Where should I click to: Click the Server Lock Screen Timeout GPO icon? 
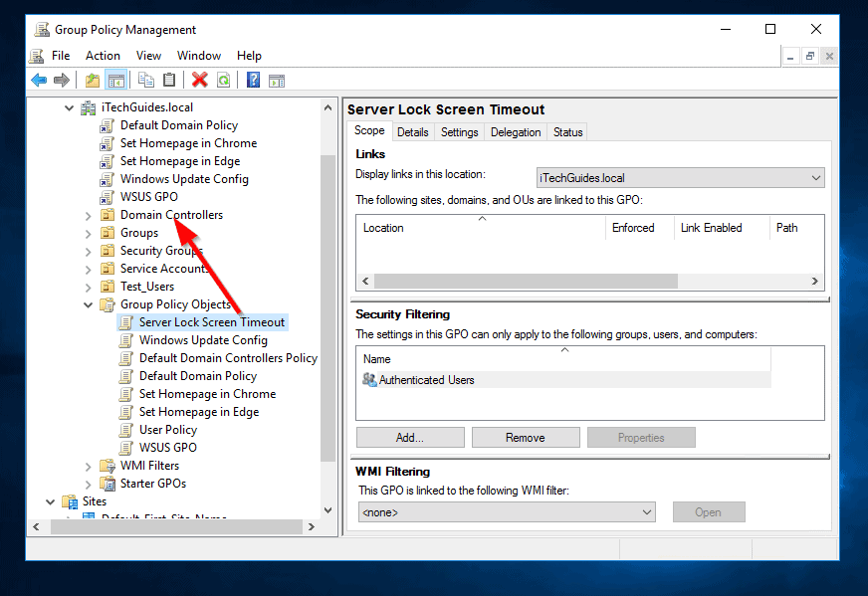pos(126,322)
